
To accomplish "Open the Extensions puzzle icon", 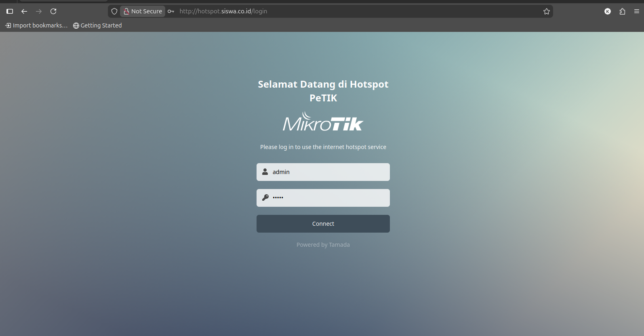I will pyautogui.click(x=622, y=11).
